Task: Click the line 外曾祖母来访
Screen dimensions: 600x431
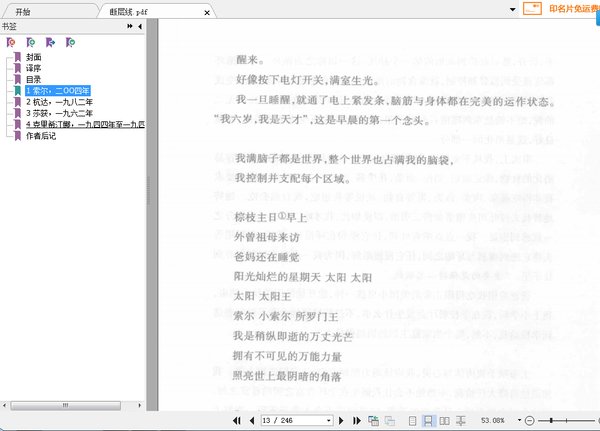Action: point(267,237)
